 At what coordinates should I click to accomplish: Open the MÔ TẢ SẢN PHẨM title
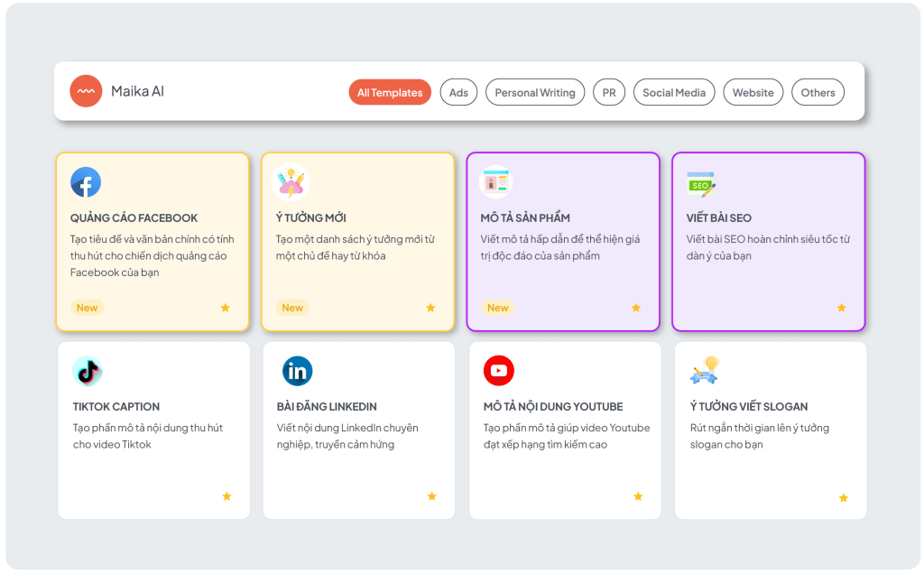pos(525,218)
